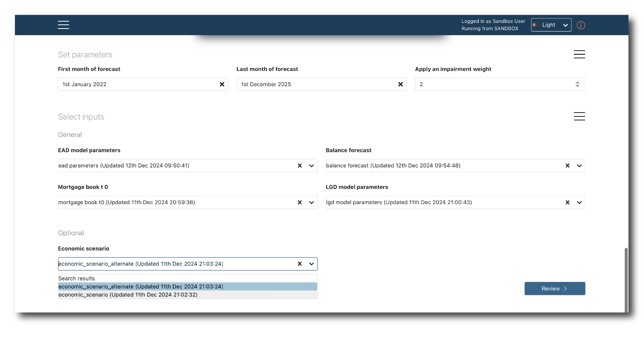644x353 pixels.
Task: Clear the Last month of forecast date
Action: coord(400,84)
